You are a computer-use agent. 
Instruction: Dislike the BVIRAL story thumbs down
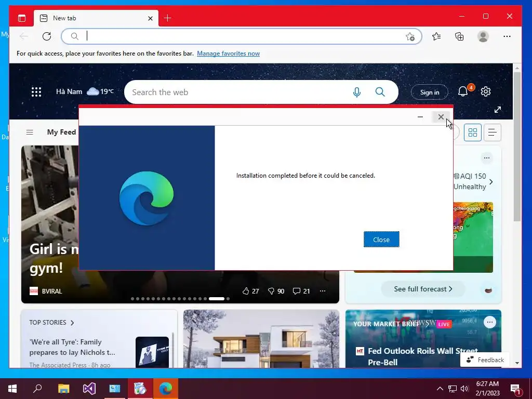click(276, 291)
